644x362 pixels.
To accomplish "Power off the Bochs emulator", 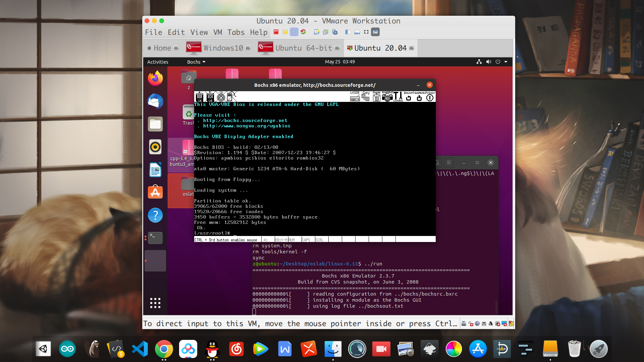I will pos(430,98).
